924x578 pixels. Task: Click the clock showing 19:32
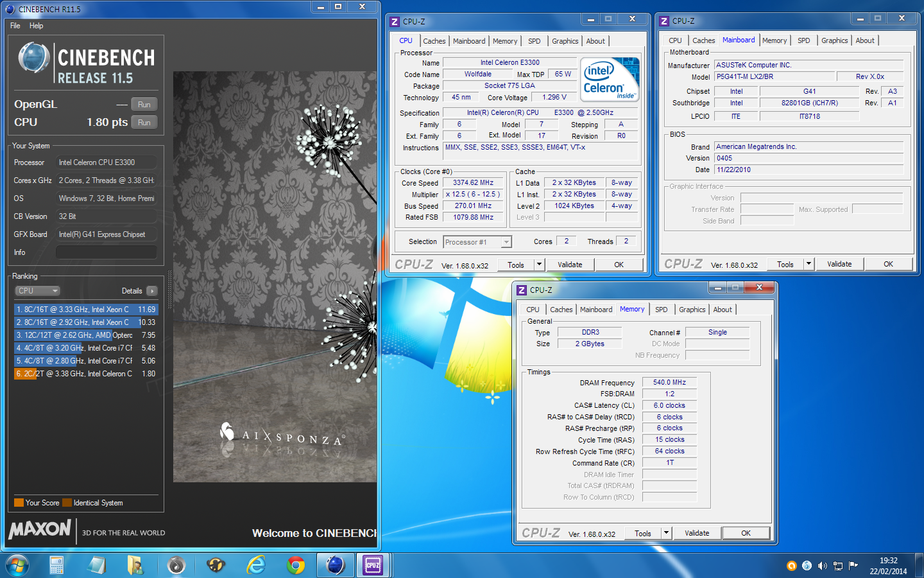pyautogui.click(x=889, y=561)
